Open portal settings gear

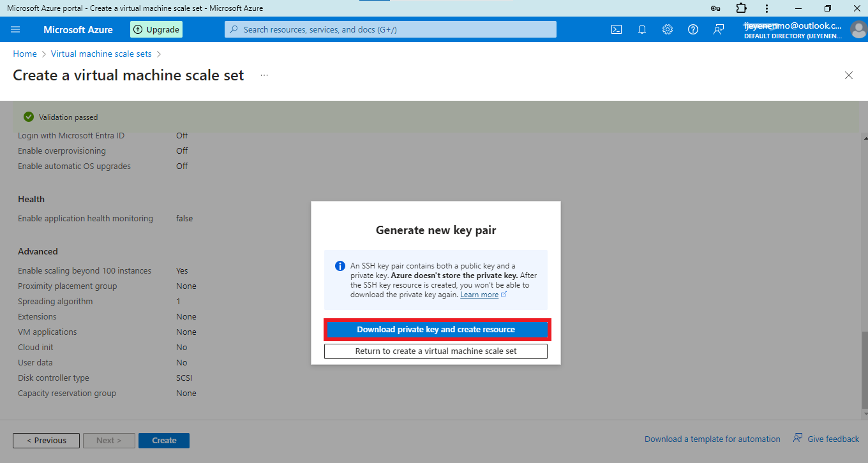click(x=668, y=29)
